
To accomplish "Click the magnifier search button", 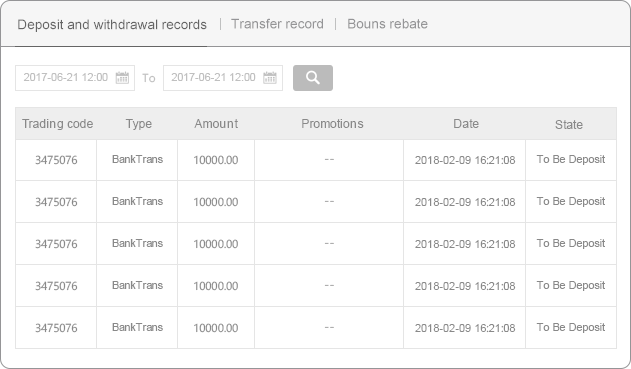I will point(313,78).
